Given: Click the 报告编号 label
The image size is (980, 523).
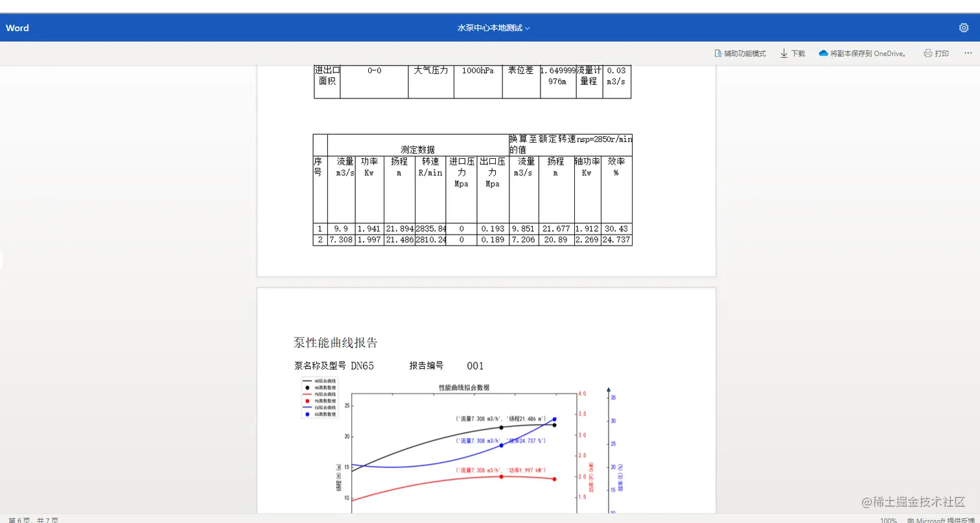Looking at the screenshot, I should 426,366.
